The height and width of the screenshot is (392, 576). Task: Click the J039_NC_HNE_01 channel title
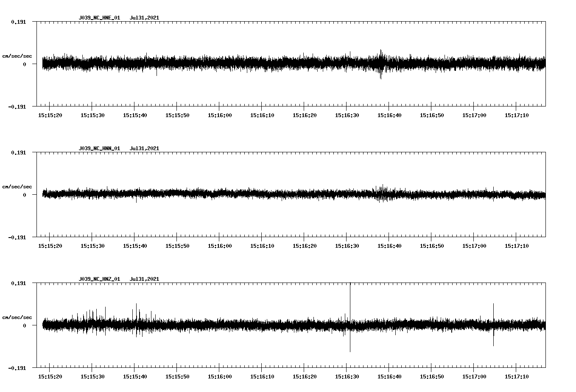(99, 18)
